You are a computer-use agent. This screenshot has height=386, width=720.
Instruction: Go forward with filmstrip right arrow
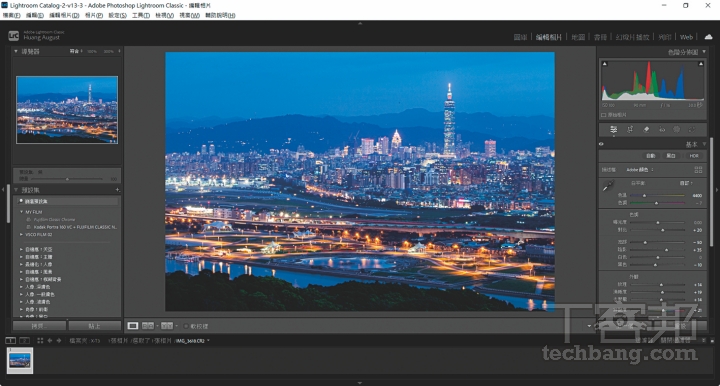click(59, 341)
